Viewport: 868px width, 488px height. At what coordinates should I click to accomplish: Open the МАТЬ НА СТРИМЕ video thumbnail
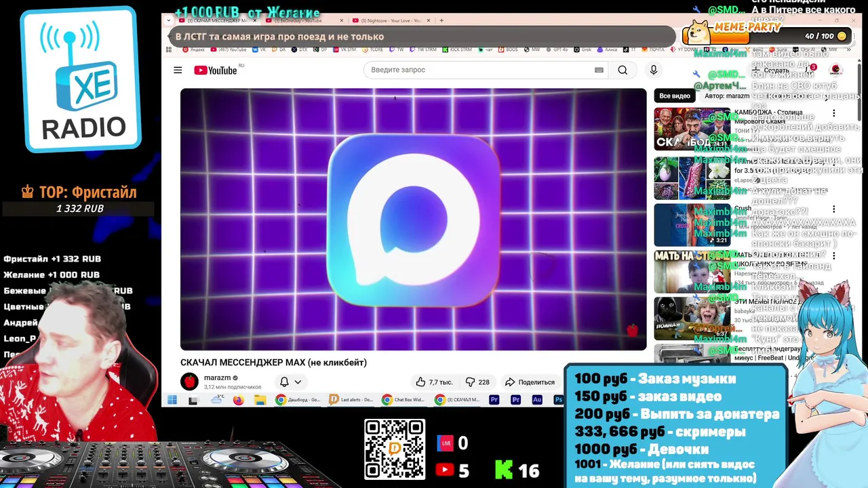[x=692, y=272]
